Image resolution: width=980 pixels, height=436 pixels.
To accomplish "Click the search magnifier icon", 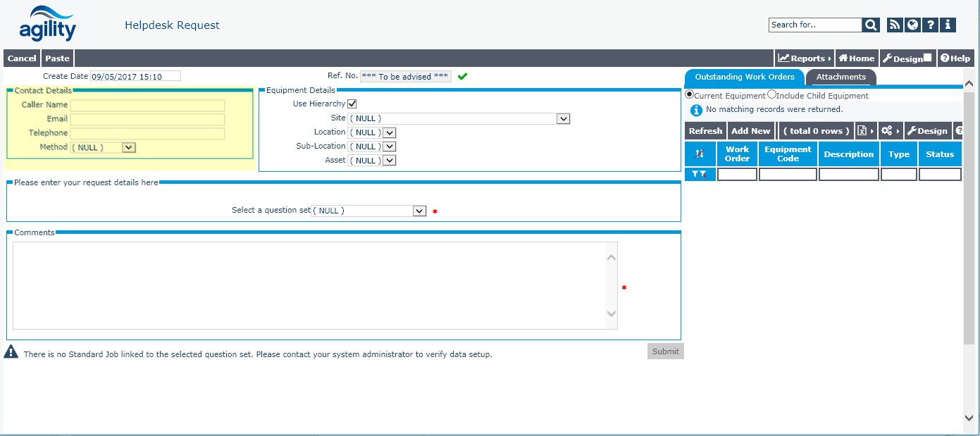I will (872, 25).
